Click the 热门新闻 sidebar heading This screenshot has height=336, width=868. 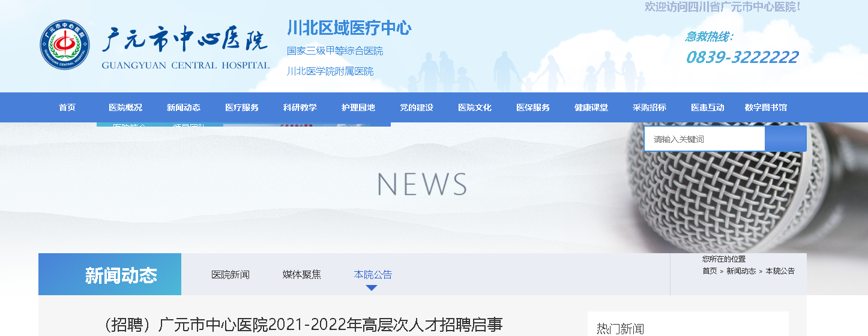(621, 329)
